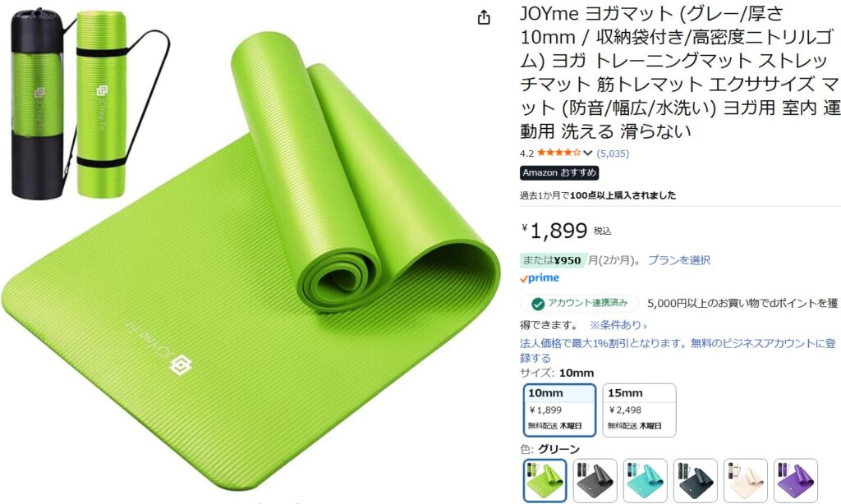Choose the turquoise mat color swatch
841x504 pixels.
pyautogui.click(x=646, y=480)
